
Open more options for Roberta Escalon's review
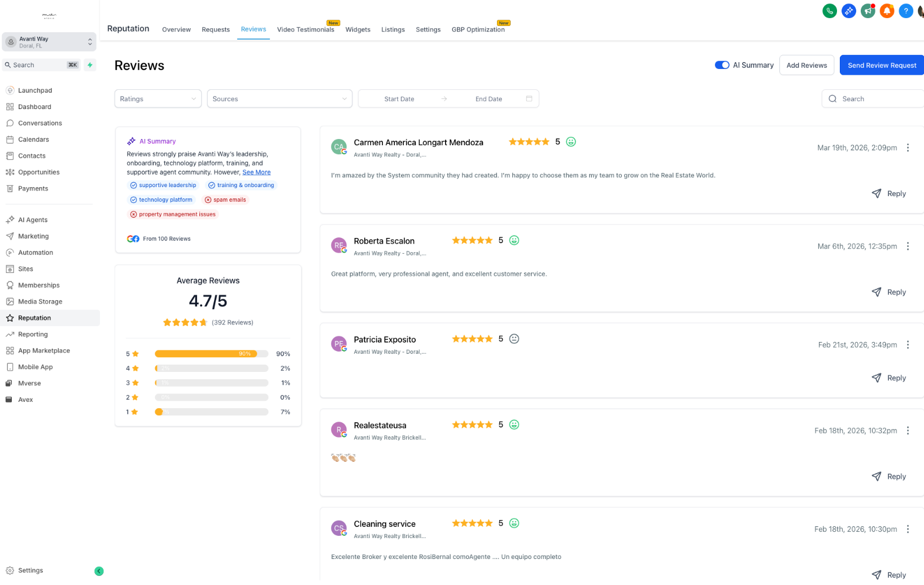(908, 246)
